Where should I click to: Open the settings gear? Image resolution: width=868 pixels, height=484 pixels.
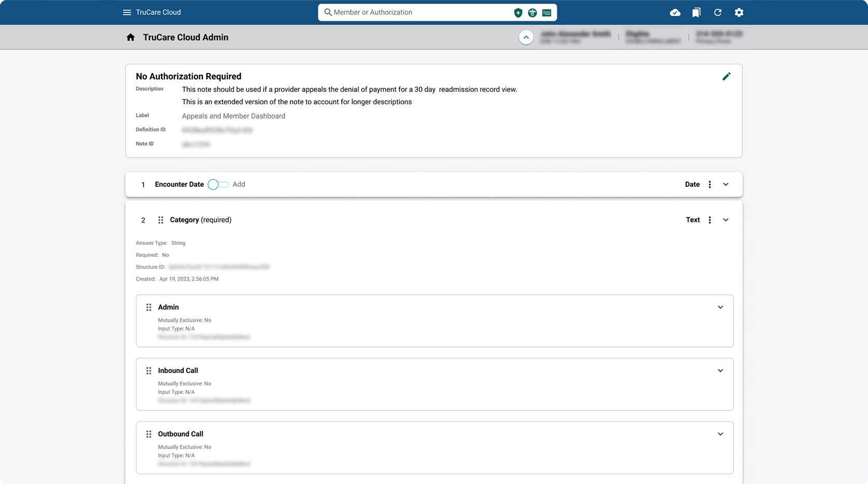(x=739, y=12)
